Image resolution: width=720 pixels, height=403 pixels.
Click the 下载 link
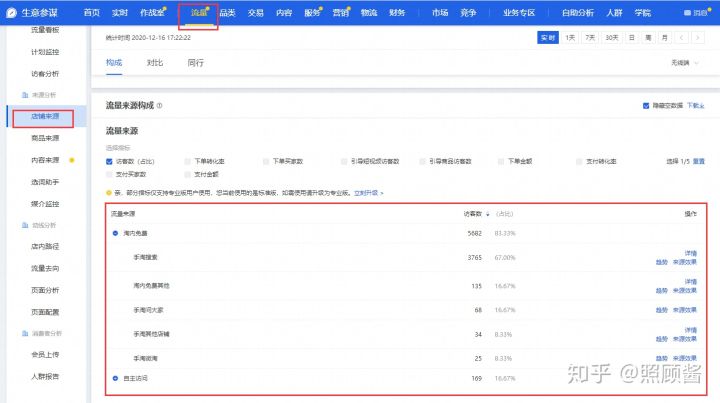(x=696, y=106)
